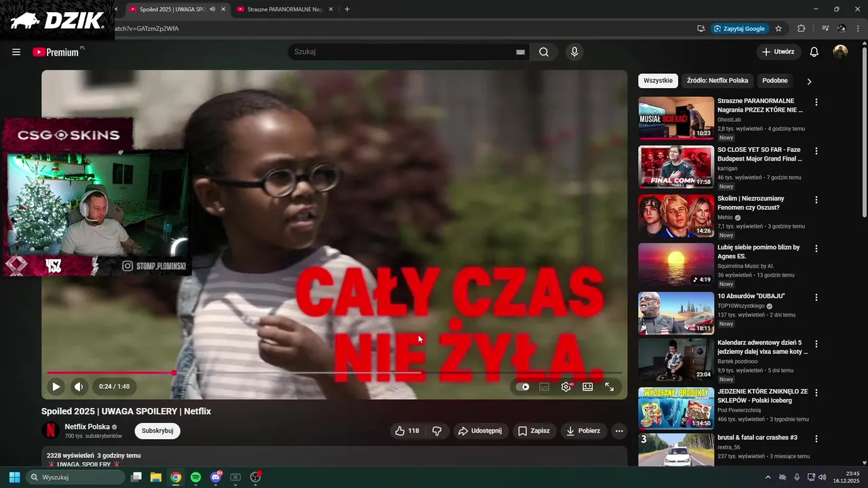Image resolution: width=868 pixels, height=488 pixels.
Task: Open the sunset thumbnail of Lubię siebie pomimo blizn
Action: (676, 264)
